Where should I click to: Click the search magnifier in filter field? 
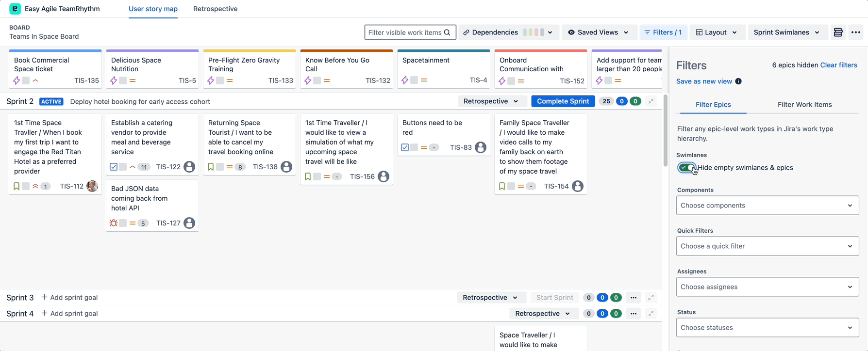click(x=447, y=32)
